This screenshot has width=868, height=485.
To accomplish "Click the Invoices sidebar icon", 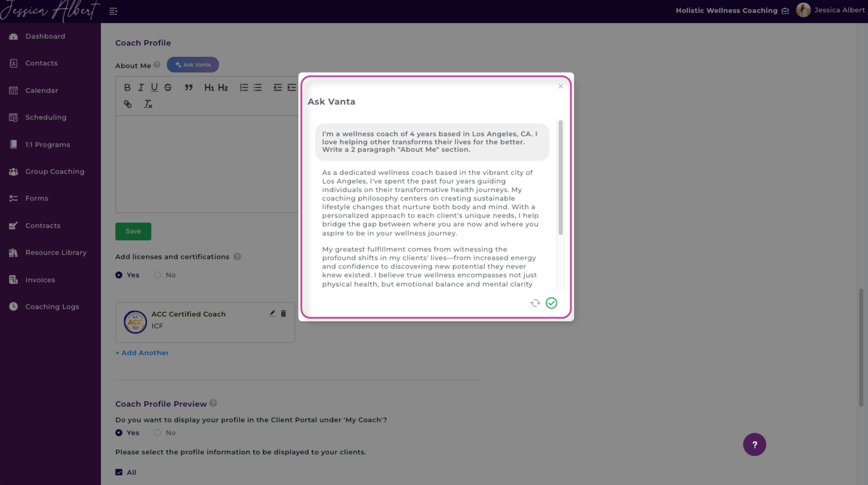I will 13,280.
